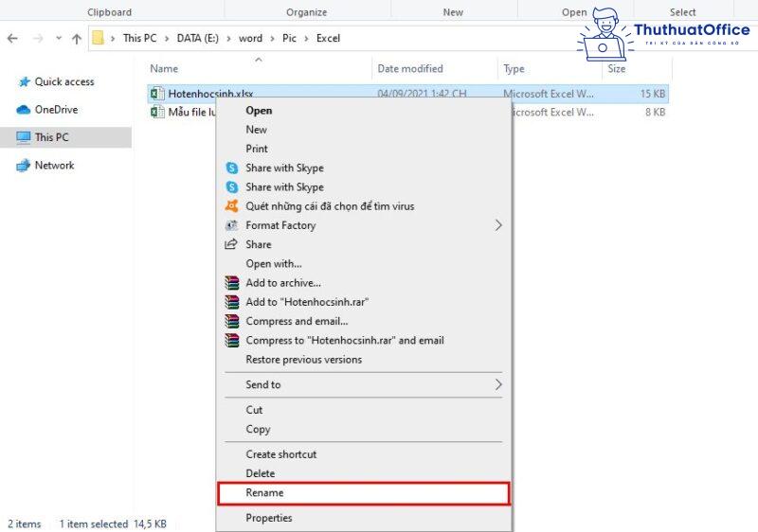Sort files by Name column header
758x532 pixels.
[x=164, y=68]
